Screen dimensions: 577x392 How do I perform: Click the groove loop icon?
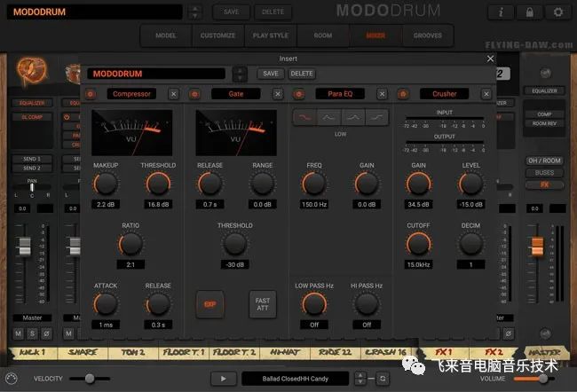[x=383, y=379]
